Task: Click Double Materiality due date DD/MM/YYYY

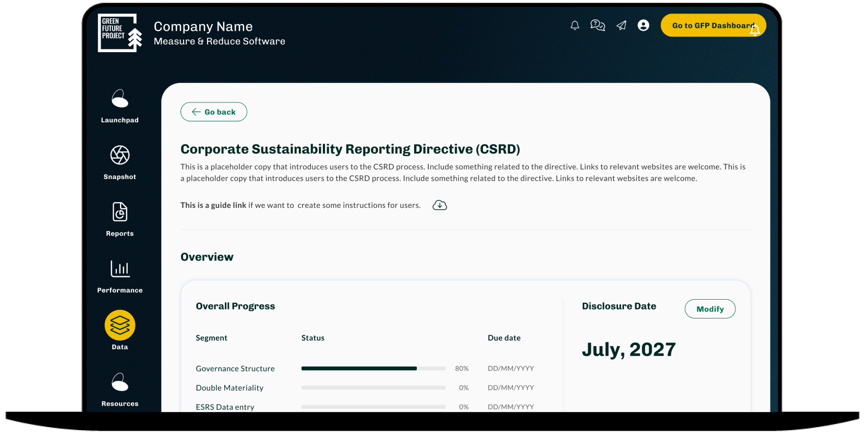Action: pyautogui.click(x=511, y=388)
